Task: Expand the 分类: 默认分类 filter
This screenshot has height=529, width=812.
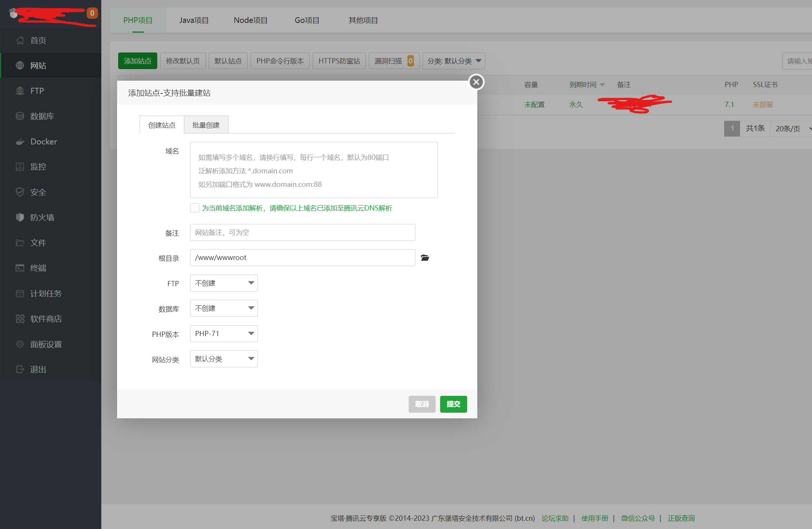Action: [453, 61]
